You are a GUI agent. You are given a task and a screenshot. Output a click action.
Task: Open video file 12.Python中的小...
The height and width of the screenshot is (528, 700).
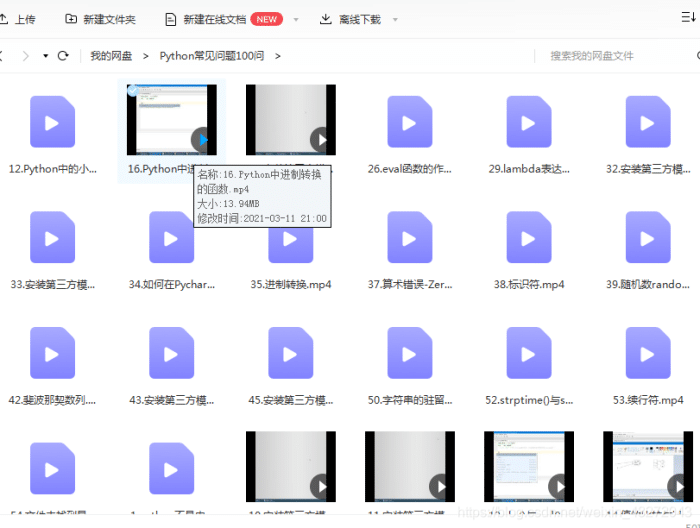click(52, 121)
